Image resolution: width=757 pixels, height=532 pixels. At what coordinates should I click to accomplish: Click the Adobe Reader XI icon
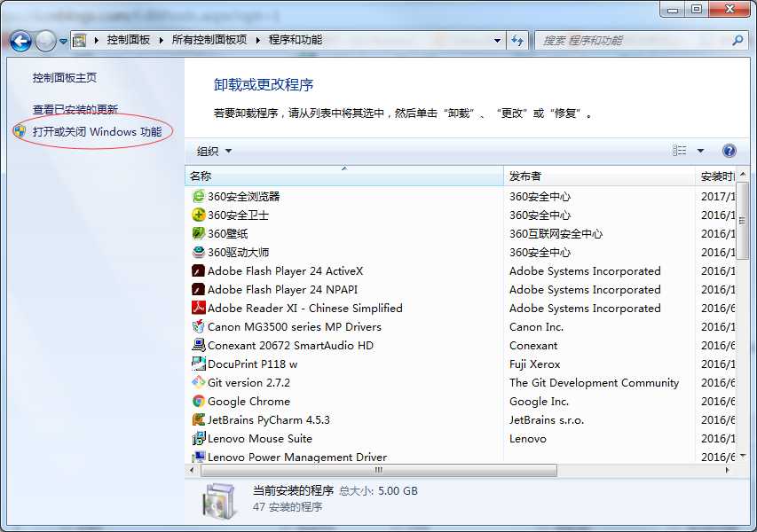coord(199,308)
